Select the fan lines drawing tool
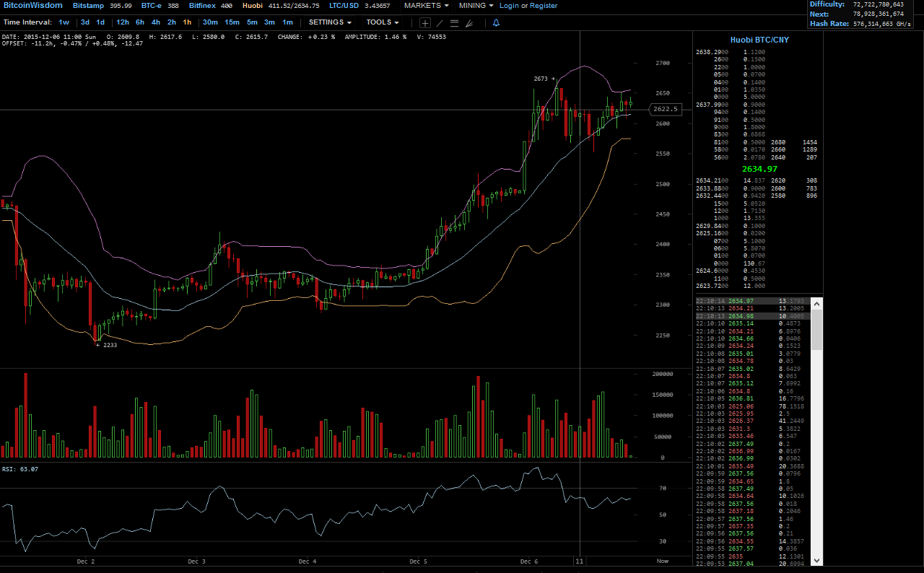 point(468,23)
